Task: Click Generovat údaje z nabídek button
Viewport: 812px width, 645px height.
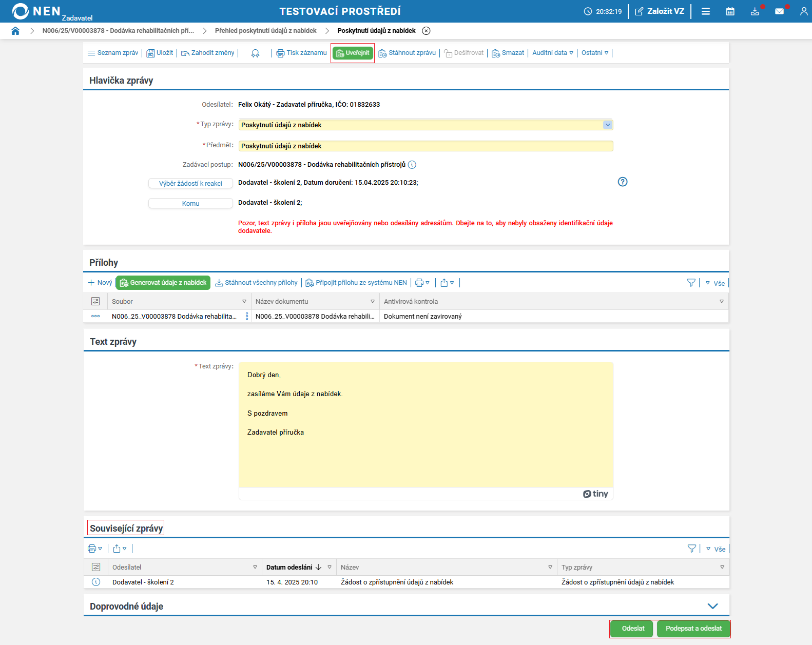Action: [163, 283]
